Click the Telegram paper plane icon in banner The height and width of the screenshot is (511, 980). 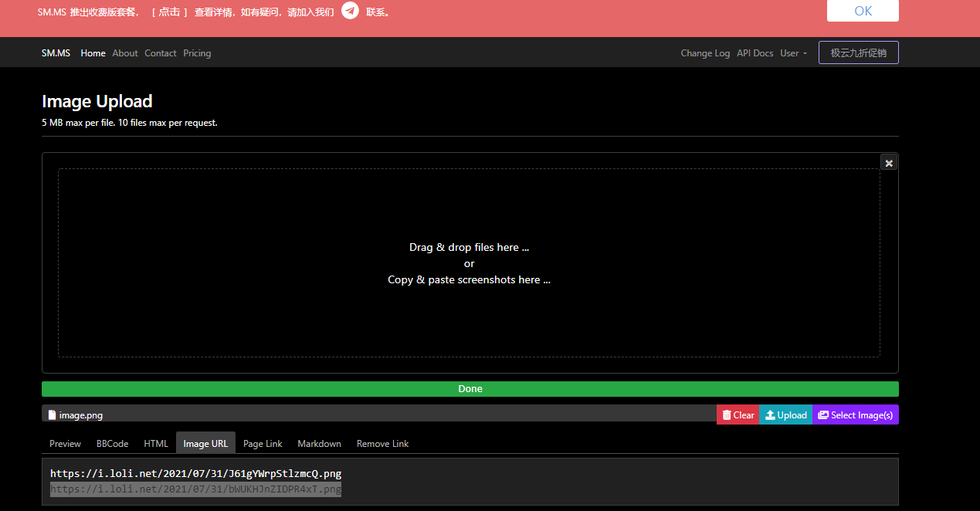tap(351, 11)
